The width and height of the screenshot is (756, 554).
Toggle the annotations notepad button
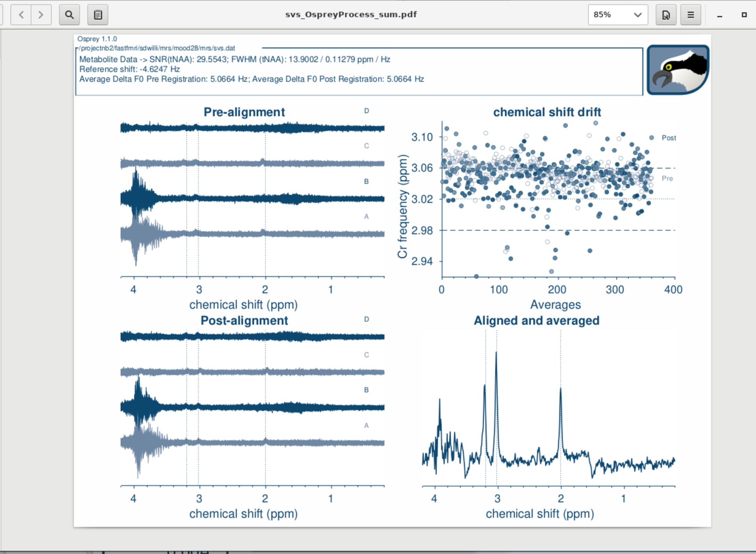pos(98,15)
